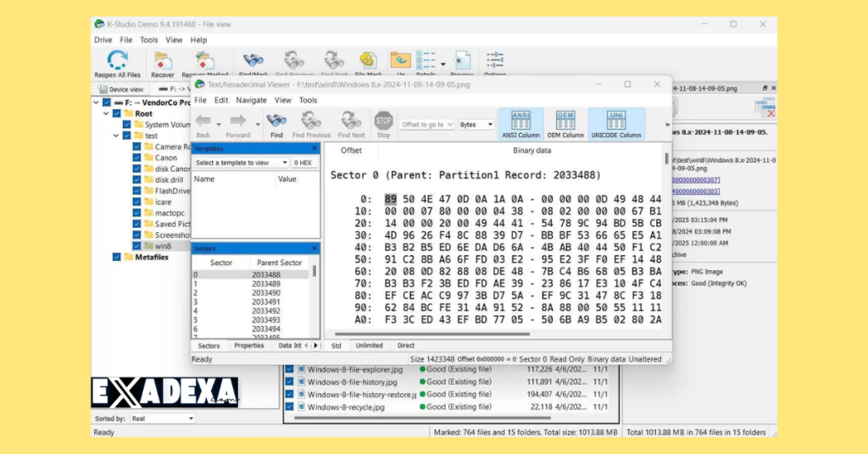Click Find binoculars in hex viewer toolbar
The width and height of the screenshot is (868, 454).
[276, 125]
